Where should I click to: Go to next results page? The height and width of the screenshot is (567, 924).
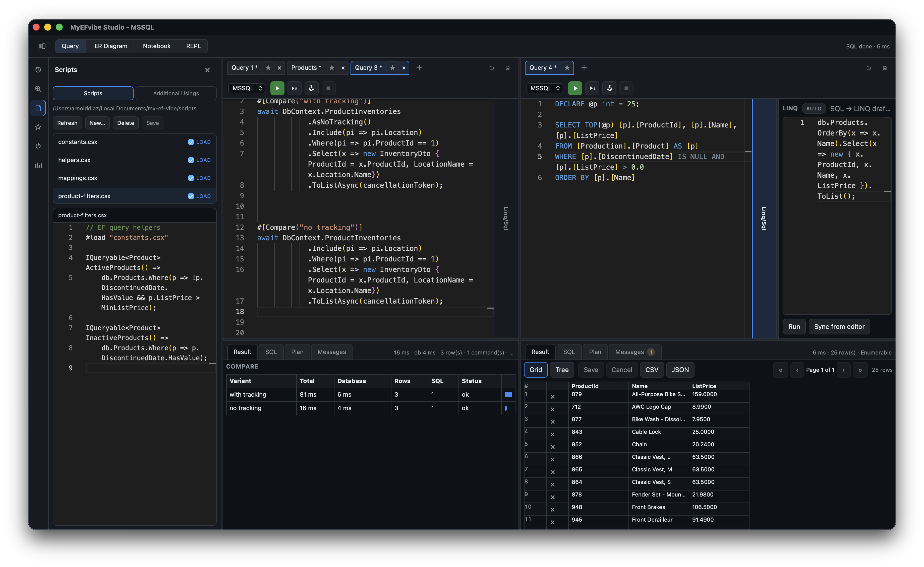tap(843, 370)
